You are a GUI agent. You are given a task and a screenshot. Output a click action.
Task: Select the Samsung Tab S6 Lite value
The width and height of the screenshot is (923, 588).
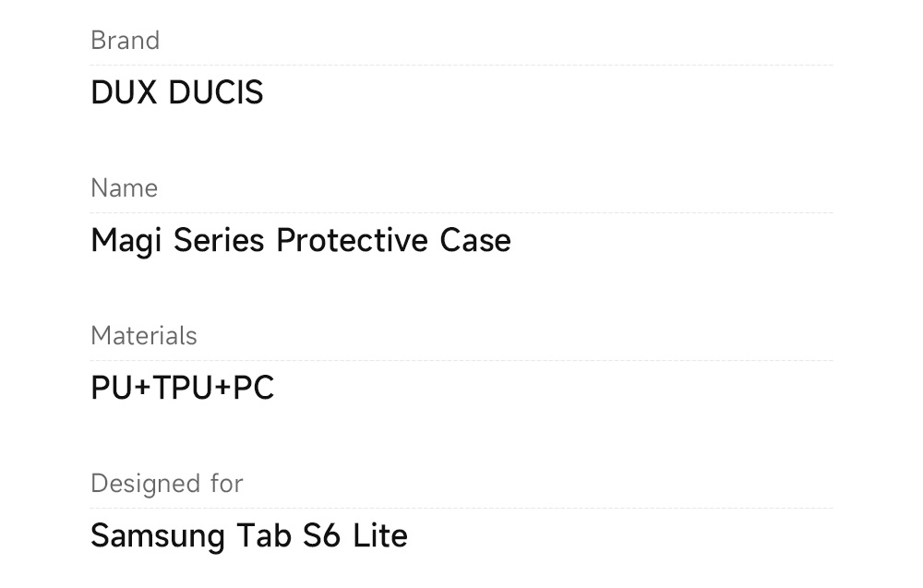point(248,536)
